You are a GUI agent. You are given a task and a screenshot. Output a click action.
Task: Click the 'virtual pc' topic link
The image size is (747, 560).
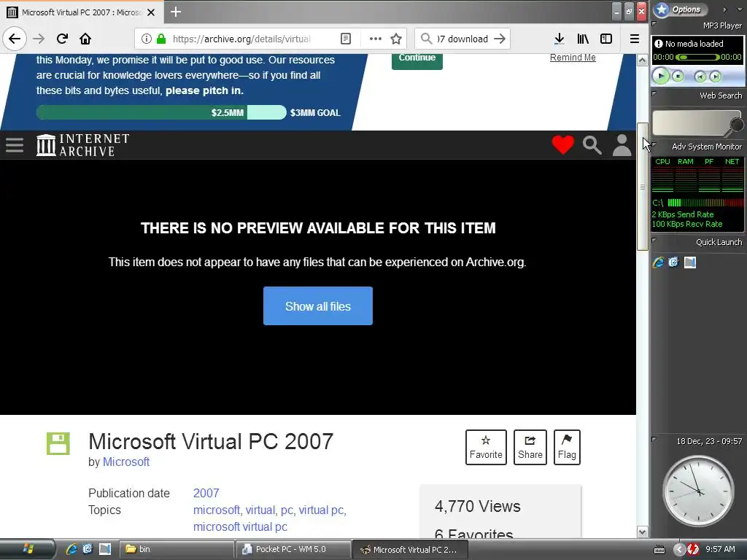pos(321,510)
